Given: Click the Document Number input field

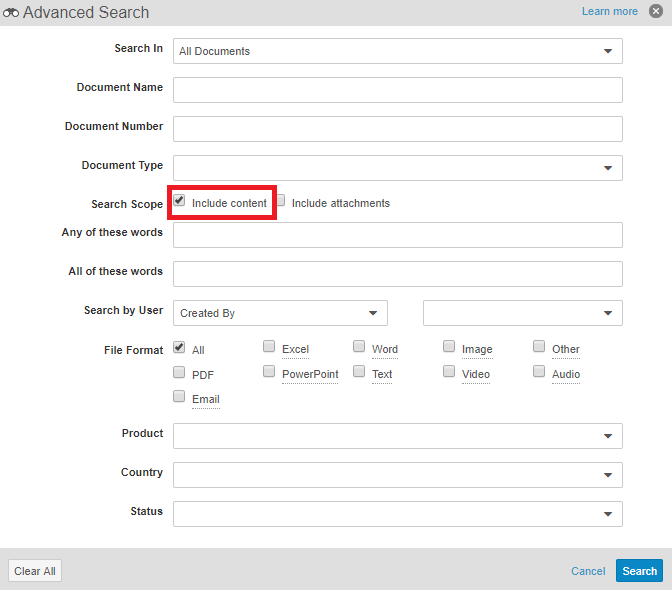Looking at the screenshot, I should coord(397,129).
